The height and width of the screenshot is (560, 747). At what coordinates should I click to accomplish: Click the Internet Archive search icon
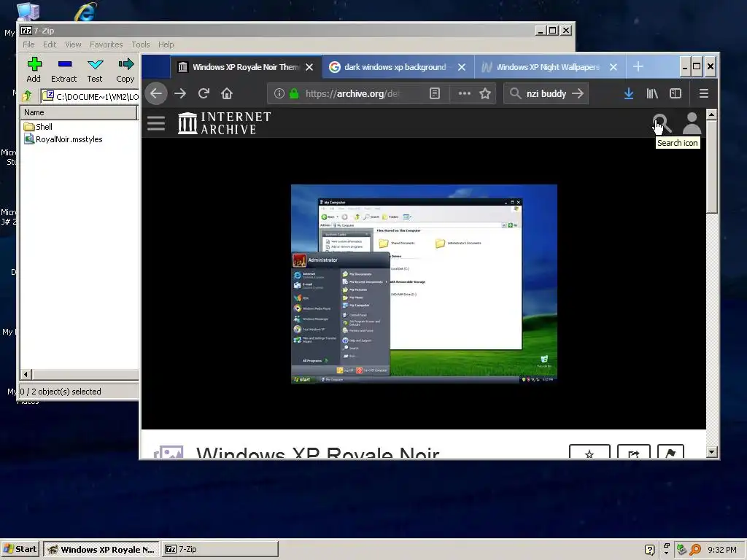pyautogui.click(x=661, y=123)
